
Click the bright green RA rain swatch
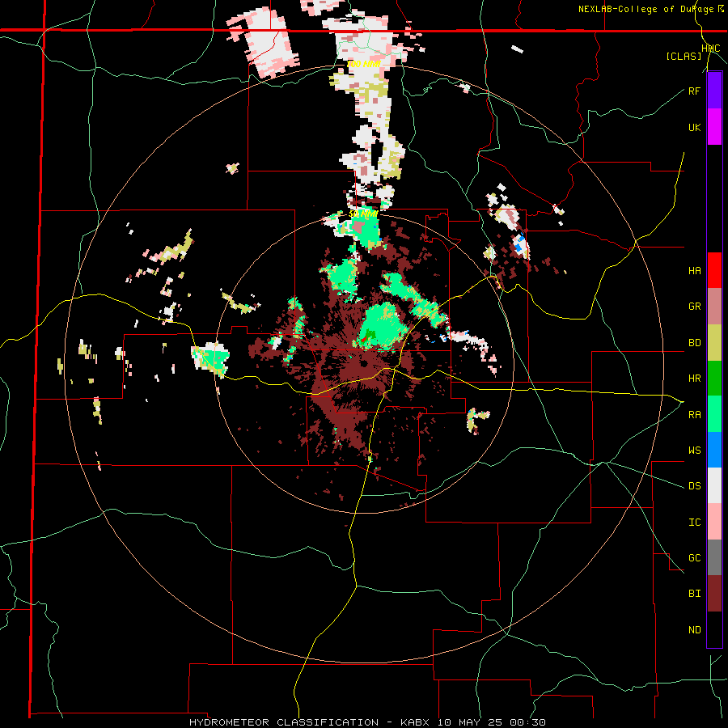(x=714, y=414)
